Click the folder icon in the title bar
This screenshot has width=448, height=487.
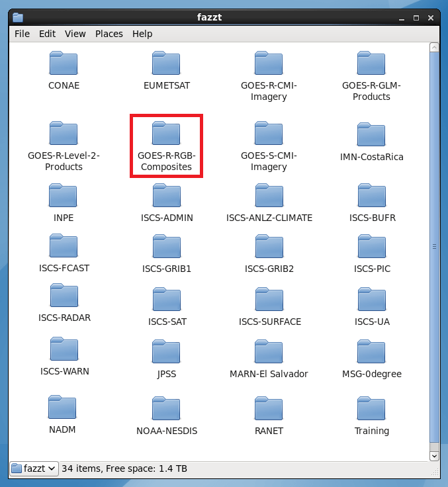(18, 17)
